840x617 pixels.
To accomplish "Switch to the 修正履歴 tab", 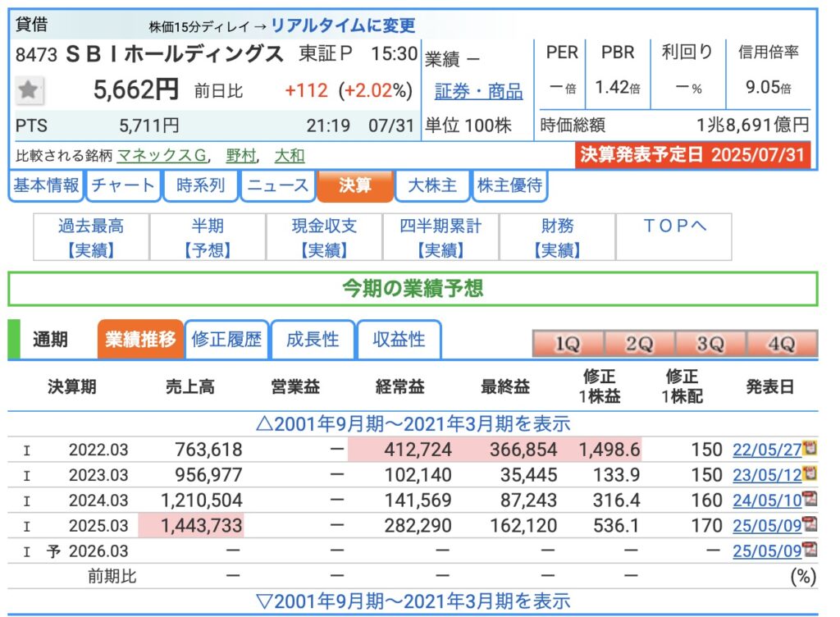I will [x=226, y=339].
